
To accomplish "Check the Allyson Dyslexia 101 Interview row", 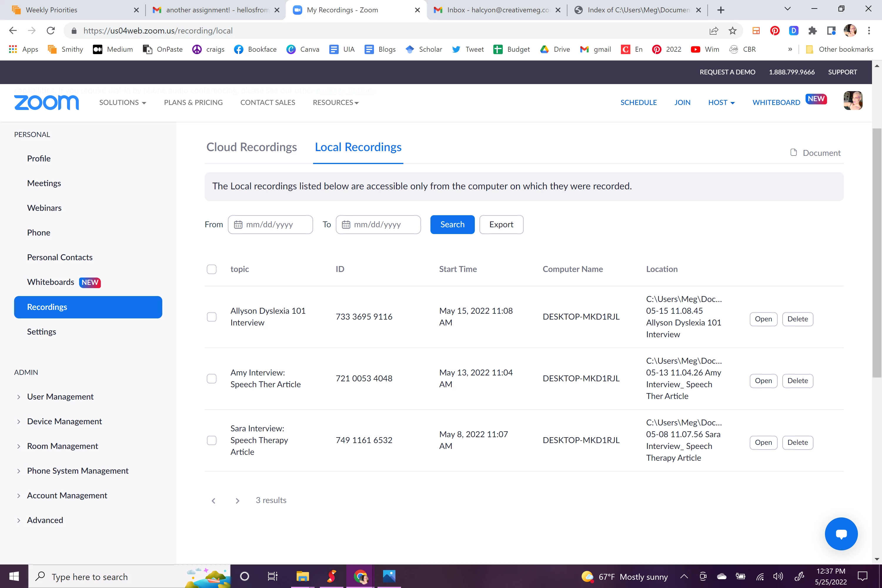I will [212, 317].
